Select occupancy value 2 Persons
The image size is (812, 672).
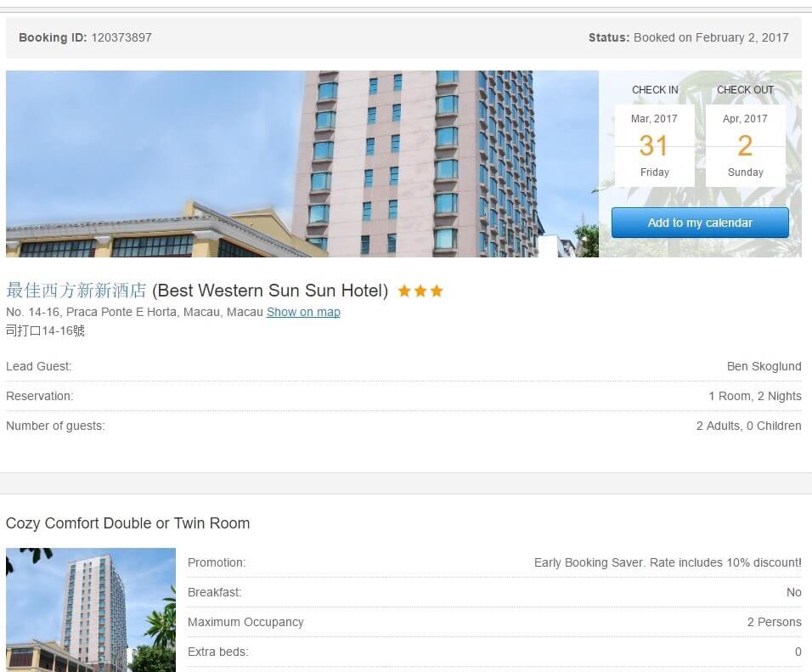(774, 622)
